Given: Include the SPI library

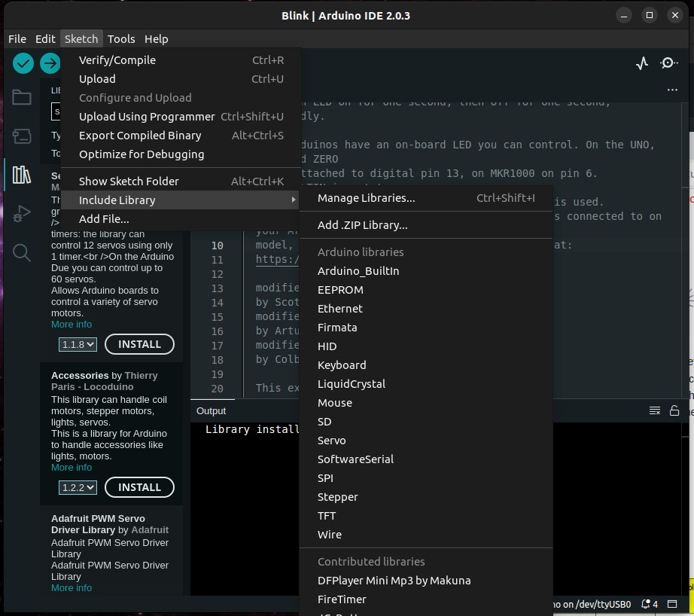Looking at the screenshot, I should point(426,478).
